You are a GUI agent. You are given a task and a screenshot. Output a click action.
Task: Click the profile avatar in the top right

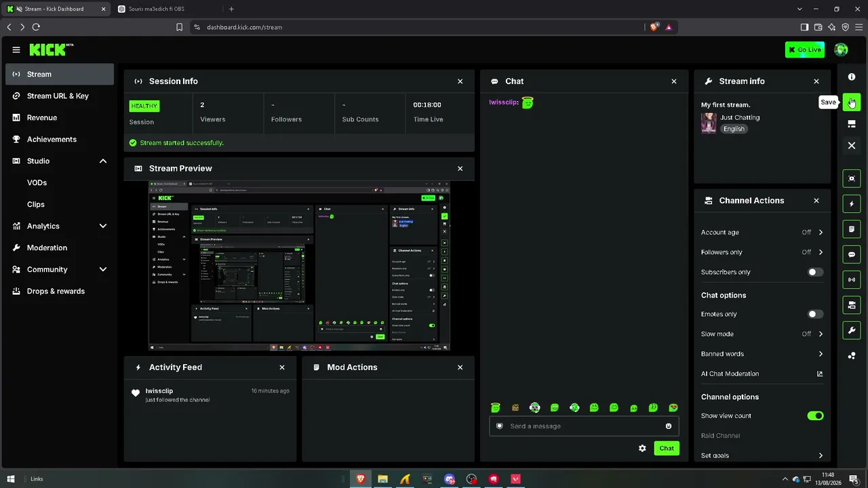(x=841, y=49)
